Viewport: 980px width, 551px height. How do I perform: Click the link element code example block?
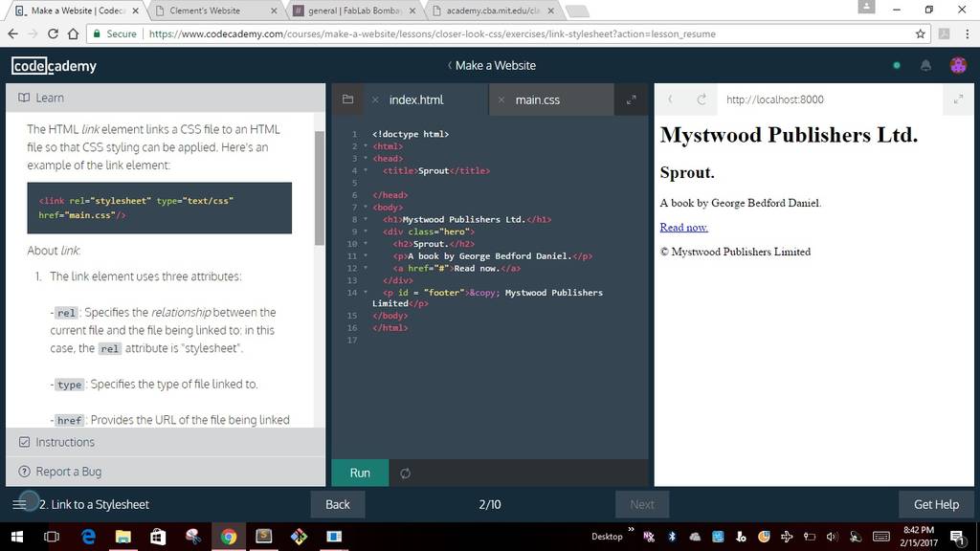pos(160,208)
